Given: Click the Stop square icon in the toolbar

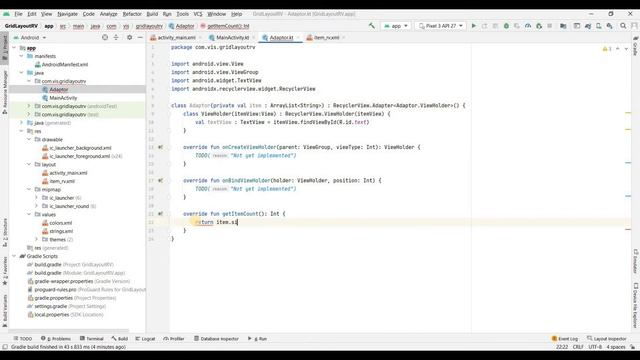Looking at the screenshot, I should (550, 26).
